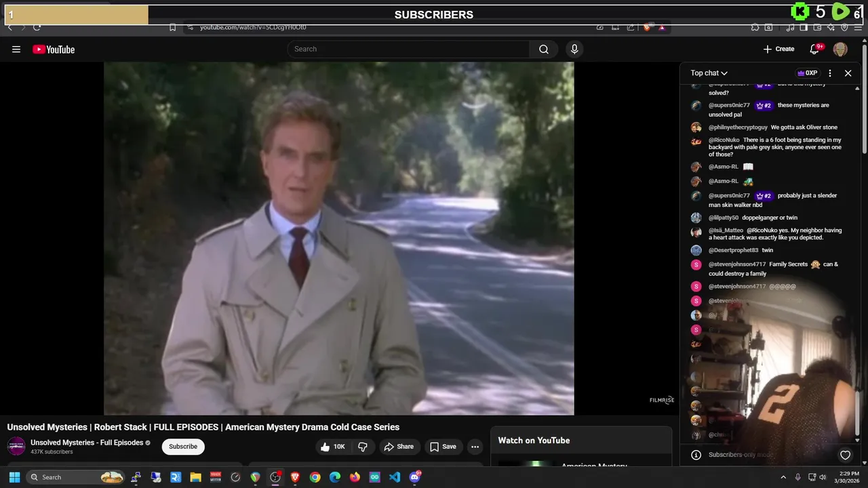The image size is (868, 488).
Task: Subscribe to Unsolved Mysteries channel
Action: [x=183, y=447]
